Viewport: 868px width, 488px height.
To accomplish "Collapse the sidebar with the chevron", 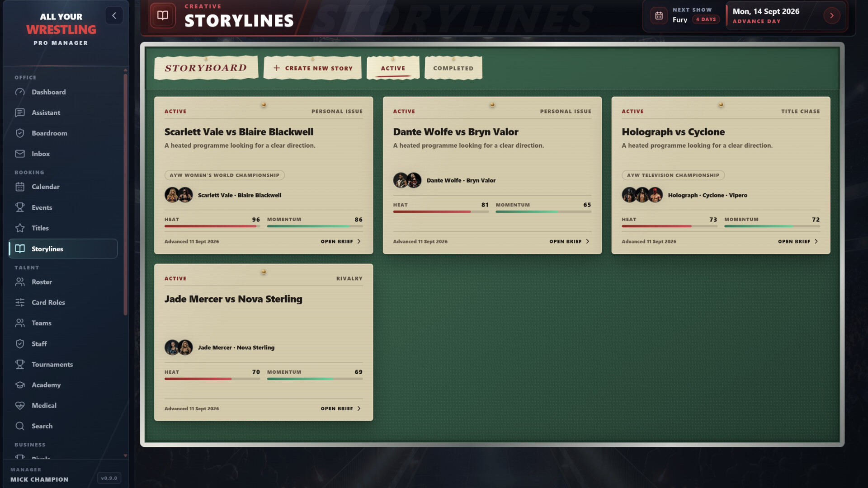I will (x=114, y=16).
